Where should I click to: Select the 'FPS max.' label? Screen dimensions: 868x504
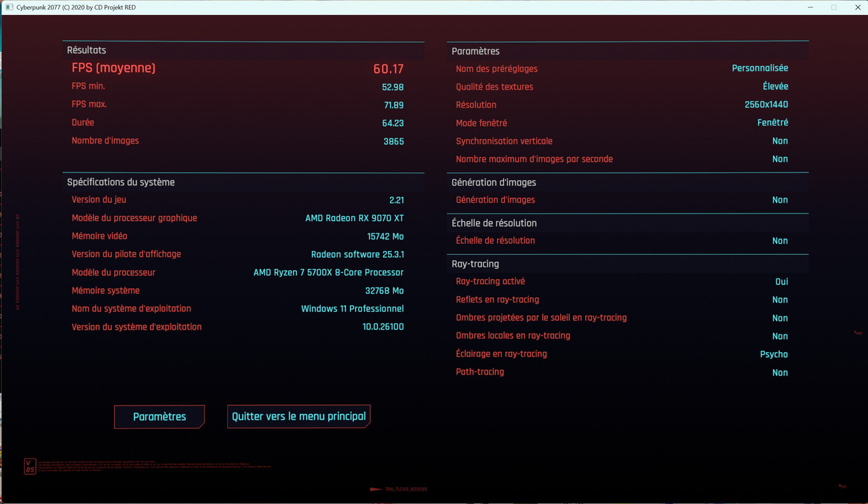(90, 104)
